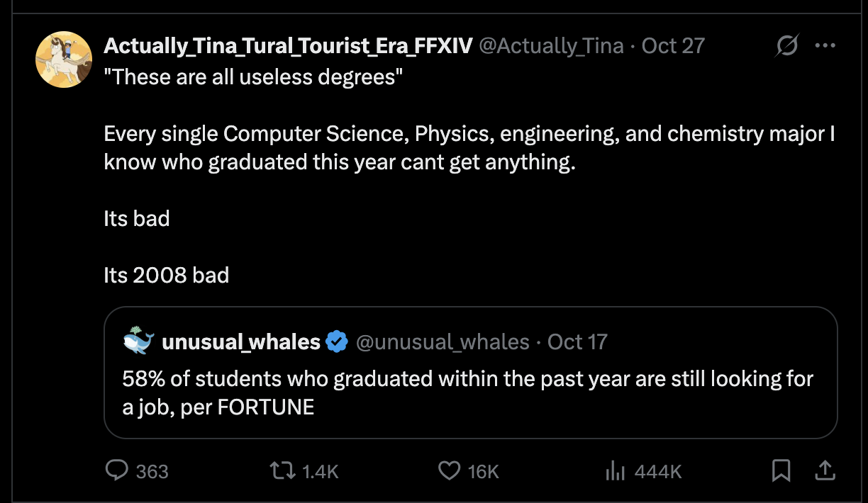This screenshot has width=868, height=503.
Task: Click the "Its 2008 bad" tweet text
Action: [x=167, y=275]
